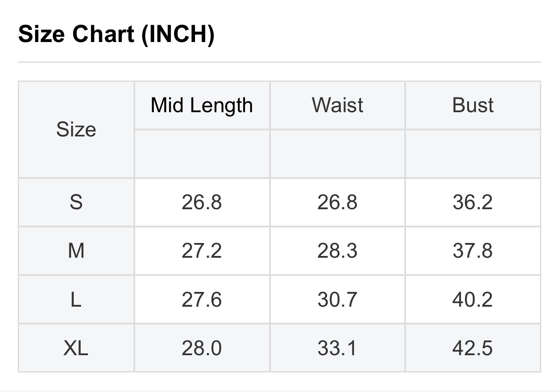Click the 37.8 bust cell

point(473,251)
